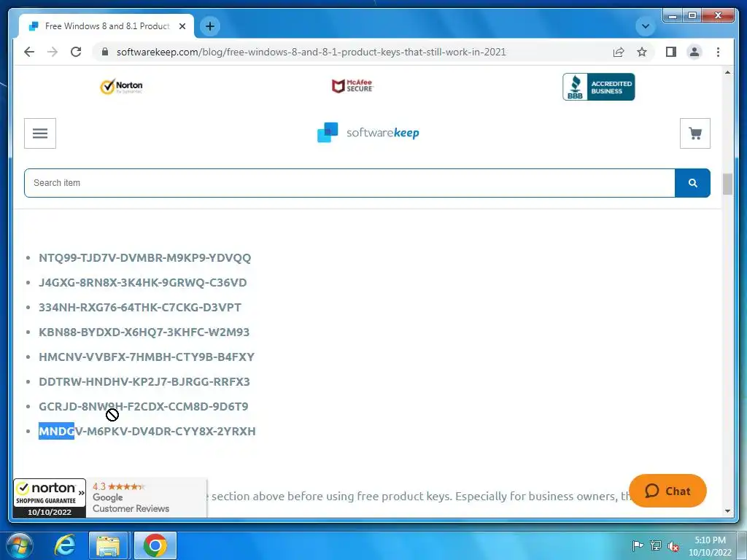The height and width of the screenshot is (560, 747).
Task: Open Chrome three-dot menu
Action: coord(718,52)
